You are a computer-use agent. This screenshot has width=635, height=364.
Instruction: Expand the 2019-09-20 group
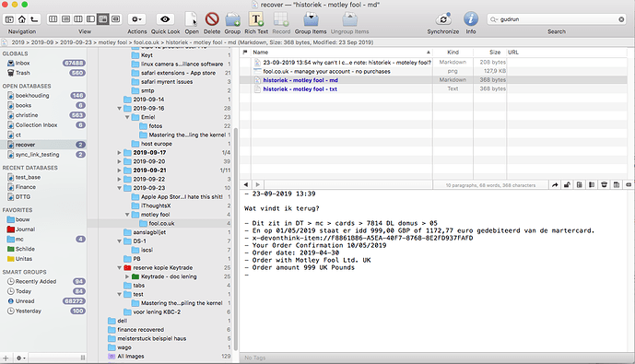[120, 161]
